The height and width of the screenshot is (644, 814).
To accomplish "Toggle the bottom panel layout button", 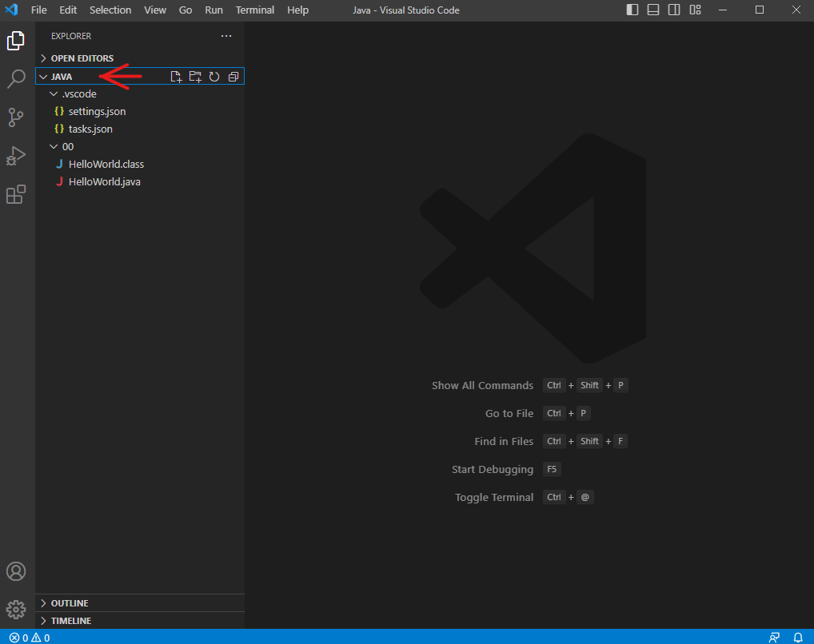I will point(653,10).
